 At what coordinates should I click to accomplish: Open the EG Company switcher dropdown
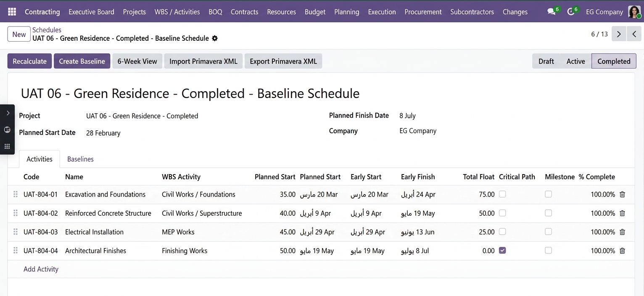604,12
